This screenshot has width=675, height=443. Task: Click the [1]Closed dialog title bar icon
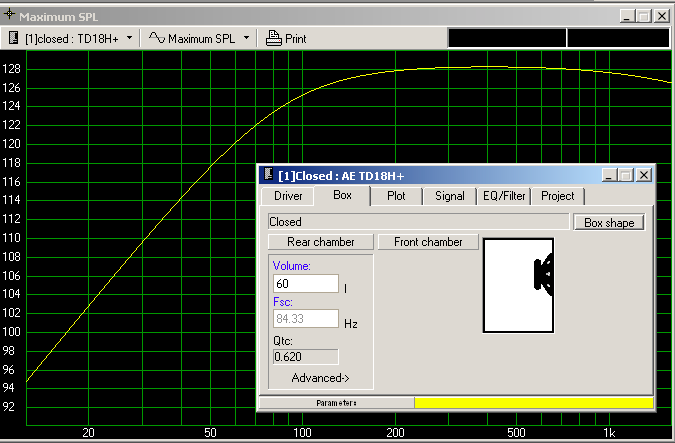tap(269, 174)
